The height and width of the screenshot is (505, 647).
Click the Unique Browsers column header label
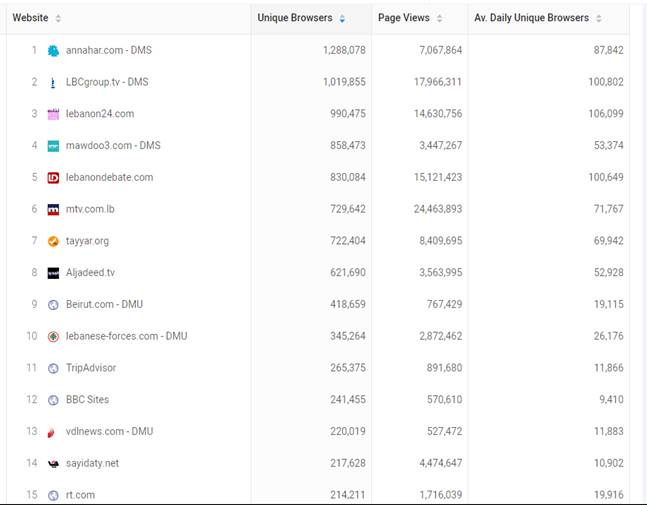(295, 18)
